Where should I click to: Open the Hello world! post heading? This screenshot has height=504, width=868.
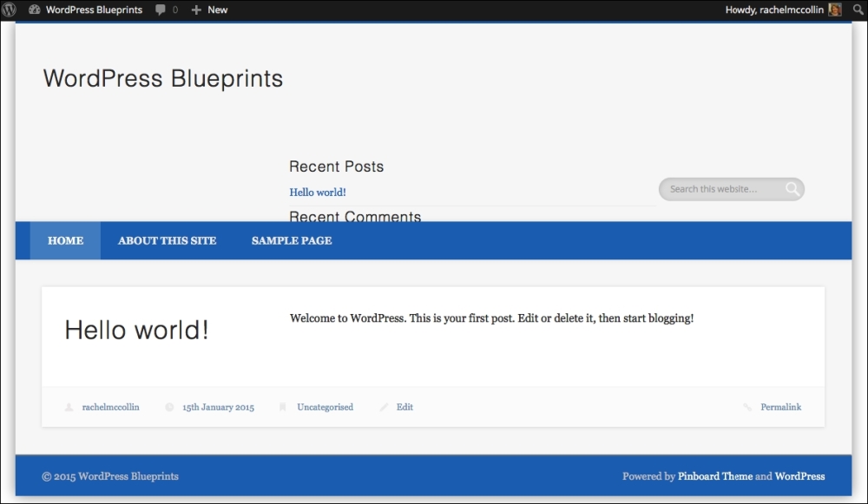click(x=137, y=330)
